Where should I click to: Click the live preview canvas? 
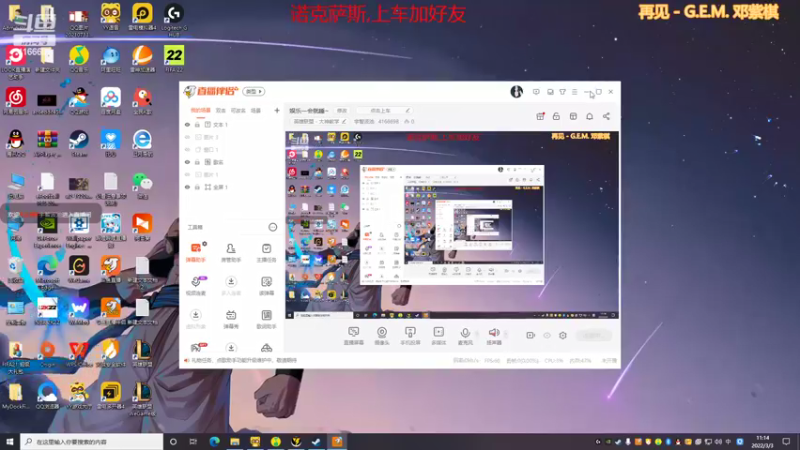point(452,225)
